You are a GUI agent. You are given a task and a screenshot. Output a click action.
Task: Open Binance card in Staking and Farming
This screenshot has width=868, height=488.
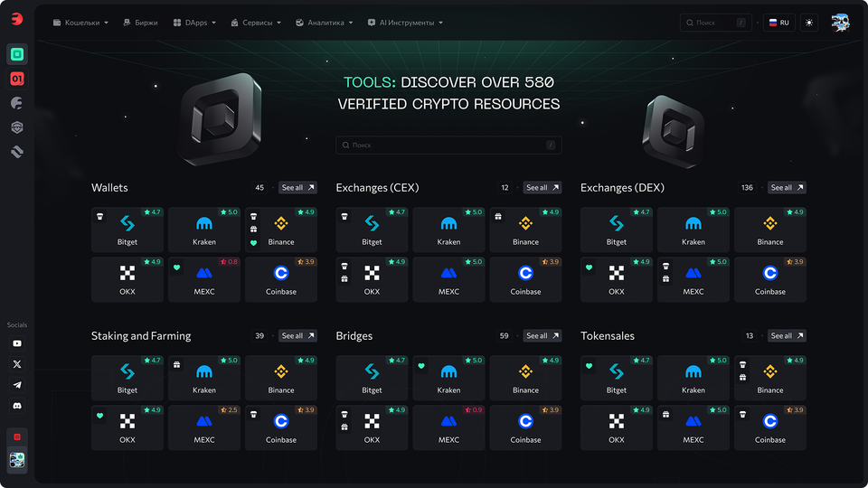point(281,378)
